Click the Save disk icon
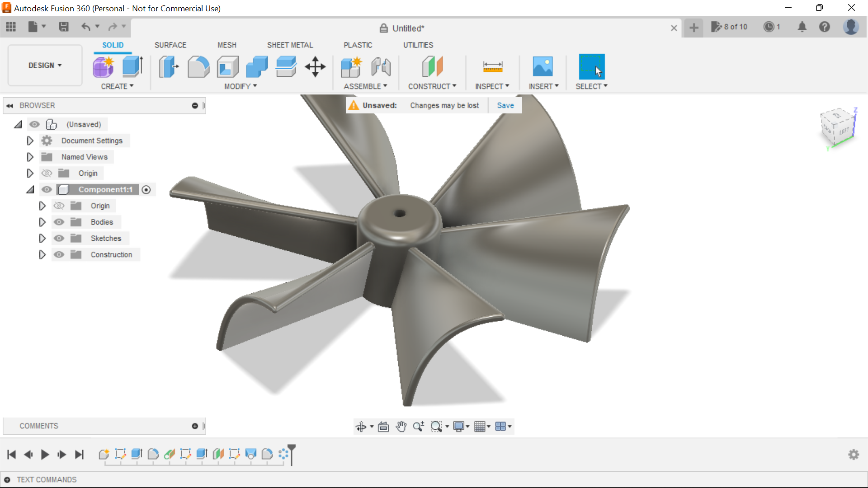The height and width of the screenshot is (488, 868). click(x=64, y=27)
